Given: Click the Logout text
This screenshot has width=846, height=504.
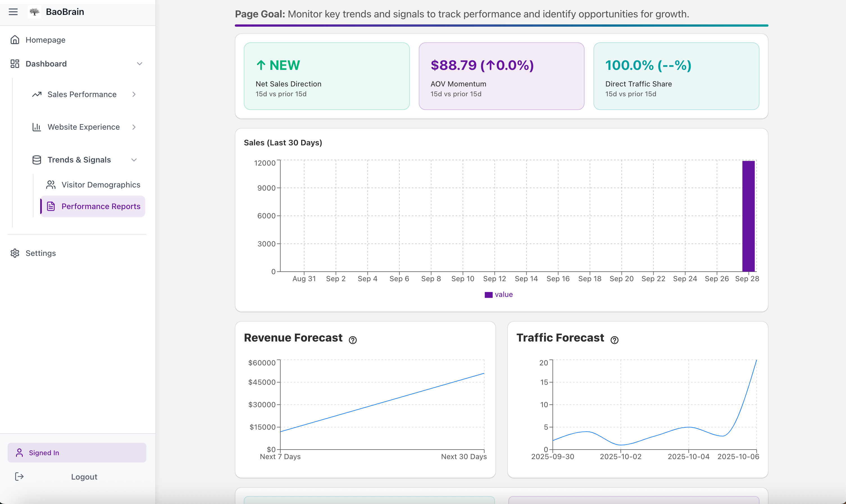Looking at the screenshot, I should pyautogui.click(x=84, y=477).
